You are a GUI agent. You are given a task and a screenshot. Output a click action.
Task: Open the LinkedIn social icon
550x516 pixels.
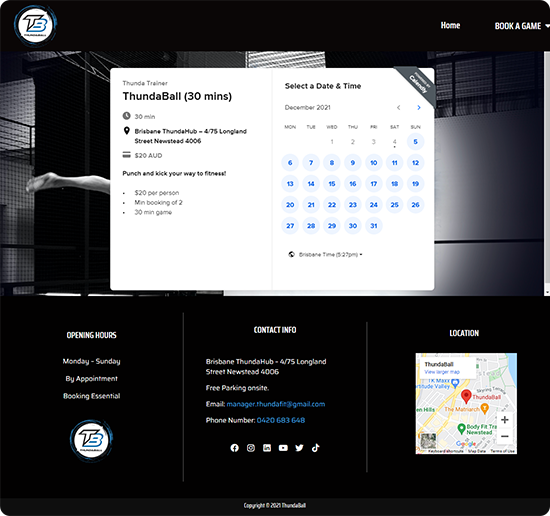[267, 448]
